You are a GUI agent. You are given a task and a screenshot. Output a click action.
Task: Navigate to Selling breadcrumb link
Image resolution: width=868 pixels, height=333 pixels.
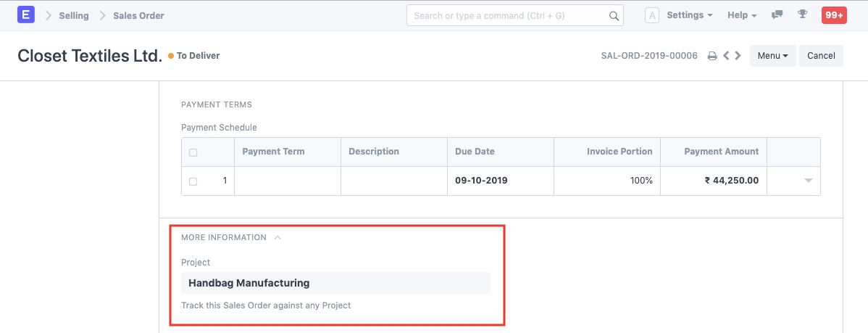pyautogui.click(x=74, y=15)
